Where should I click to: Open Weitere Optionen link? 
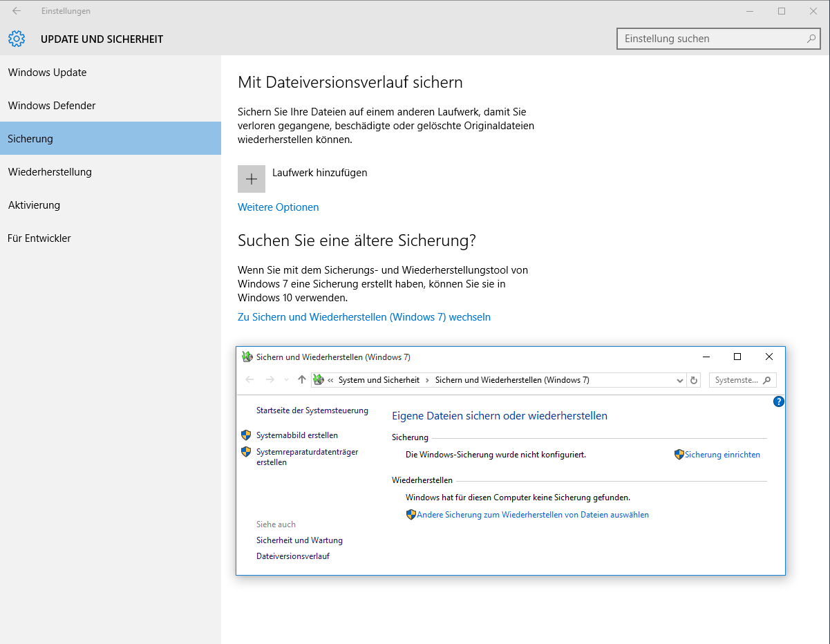pyautogui.click(x=279, y=207)
